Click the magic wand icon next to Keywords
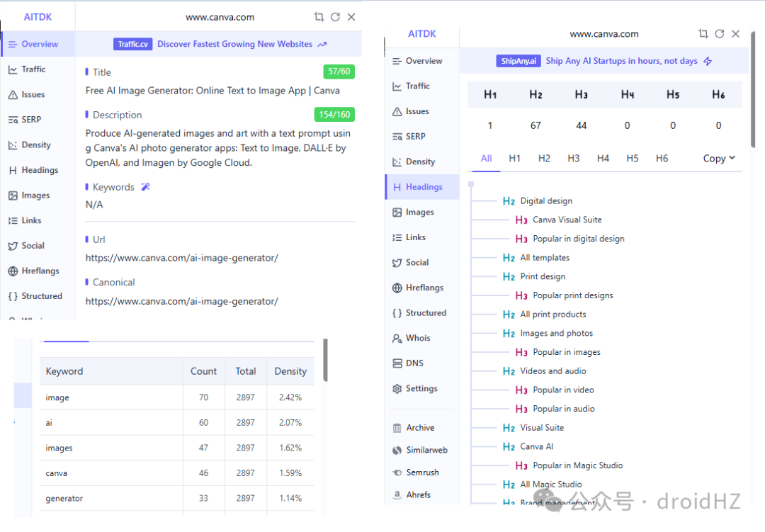 click(145, 187)
